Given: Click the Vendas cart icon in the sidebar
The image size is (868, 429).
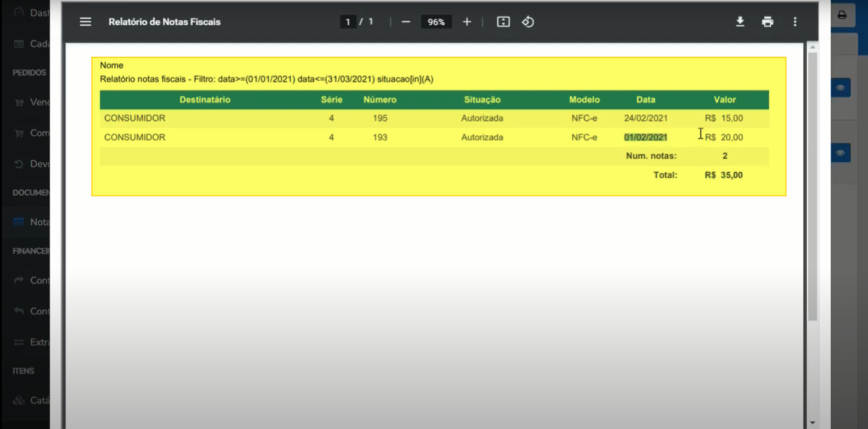Looking at the screenshot, I should click(19, 102).
